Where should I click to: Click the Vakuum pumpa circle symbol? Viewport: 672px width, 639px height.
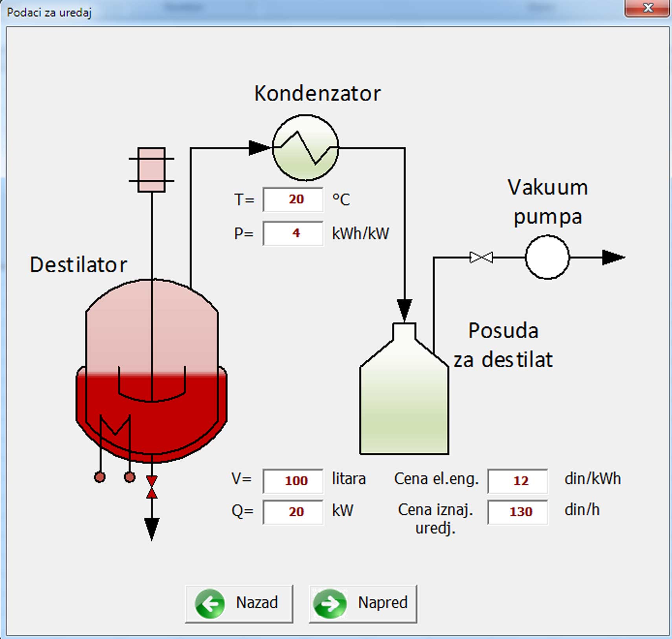click(547, 257)
